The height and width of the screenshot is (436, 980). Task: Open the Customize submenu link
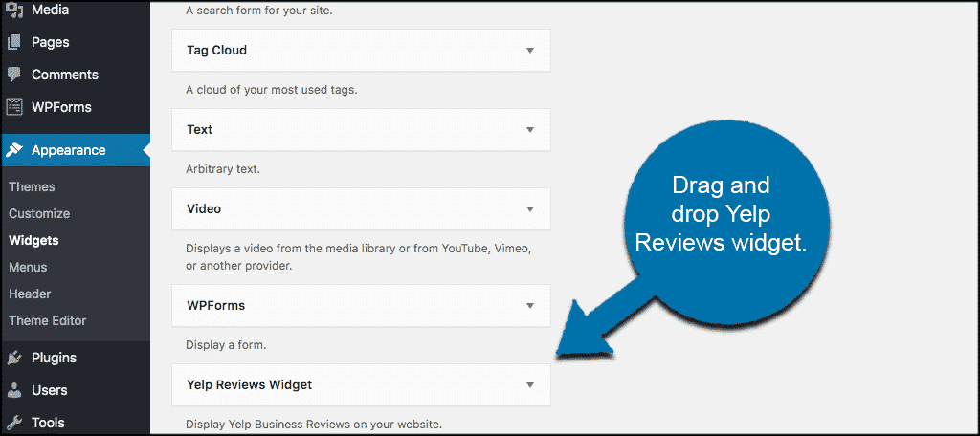click(x=39, y=213)
